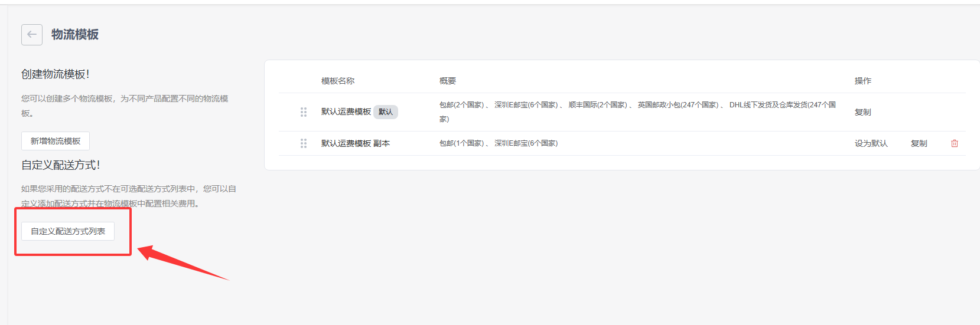Image resolution: width=980 pixels, height=325 pixels.
Task: Copy the 默认运费模板 副本 template
Action: click(919, 143)
